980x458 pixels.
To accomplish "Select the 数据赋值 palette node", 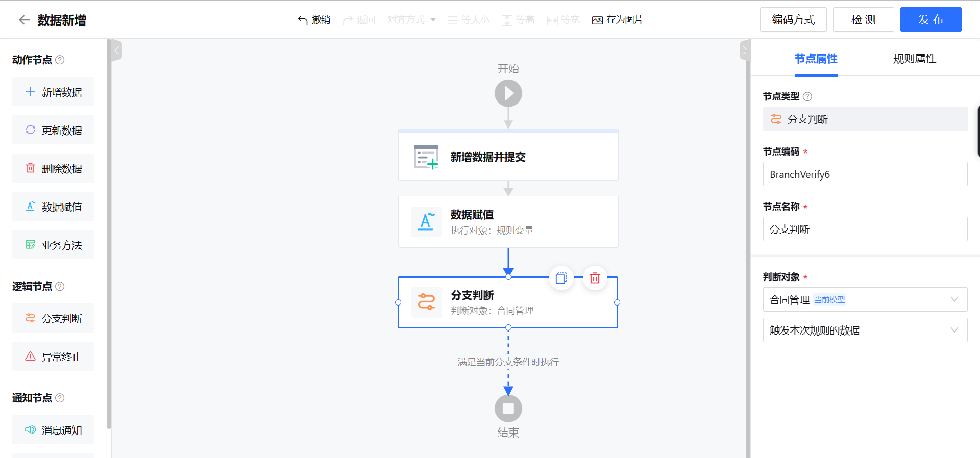I will [x=53, y=207].
